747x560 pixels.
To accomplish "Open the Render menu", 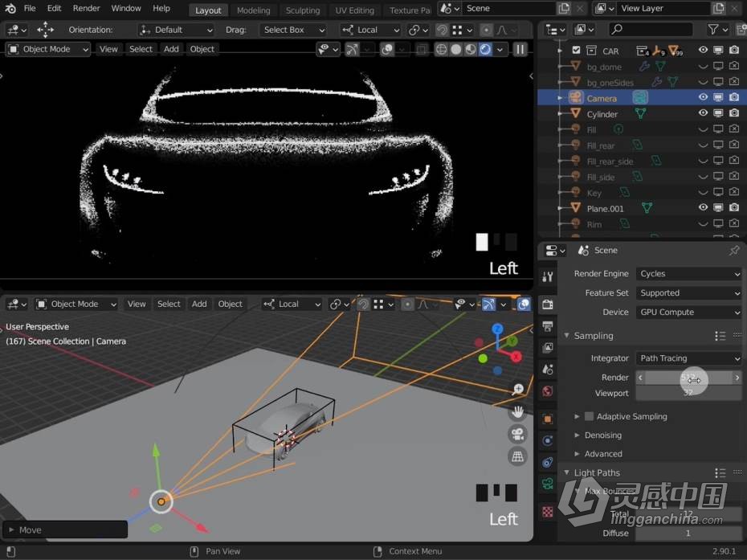I will click(x=86, y=8).
